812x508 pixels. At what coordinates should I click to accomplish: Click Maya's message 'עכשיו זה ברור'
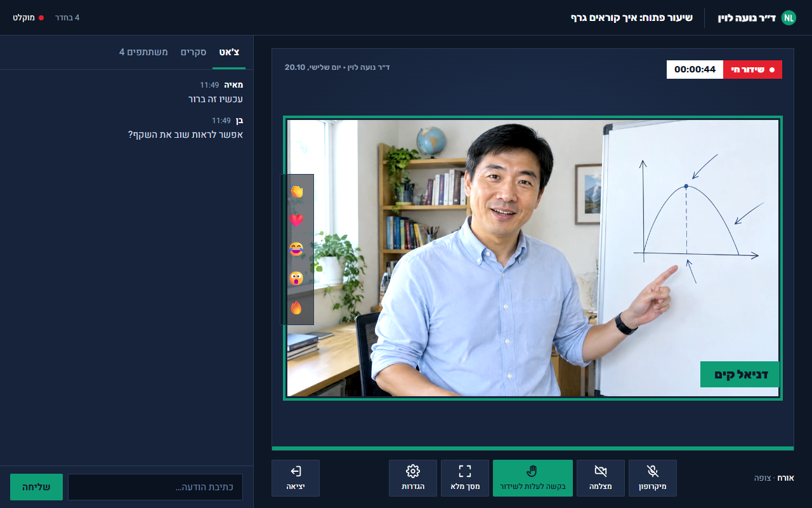tap(216, 99)
